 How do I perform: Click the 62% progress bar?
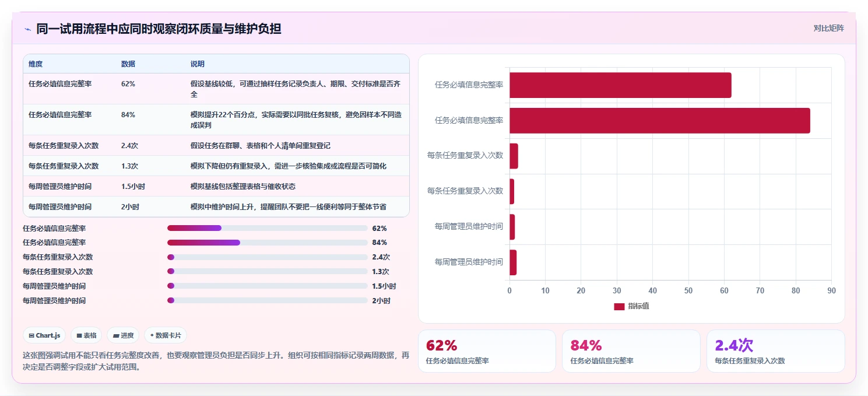tap(267, 228)
